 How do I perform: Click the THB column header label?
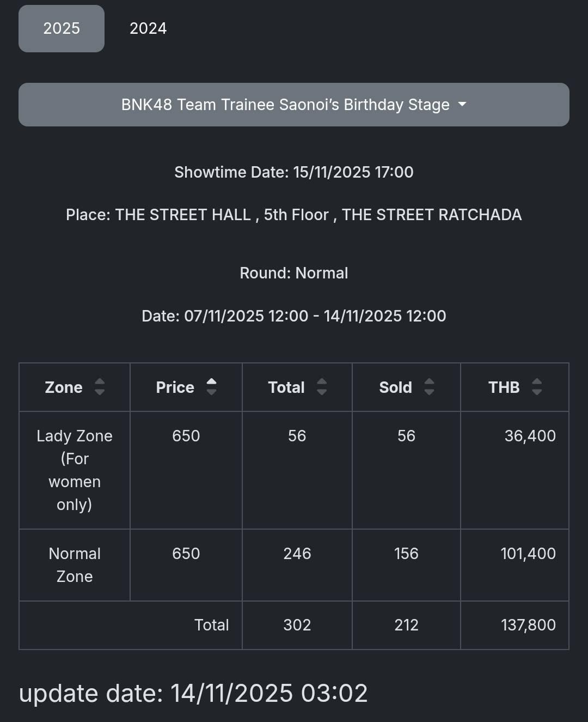point(504,387)
